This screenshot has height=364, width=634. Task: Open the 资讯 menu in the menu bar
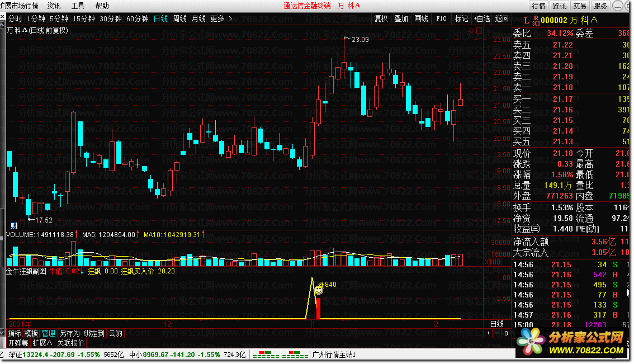click(x=54, y=6)
